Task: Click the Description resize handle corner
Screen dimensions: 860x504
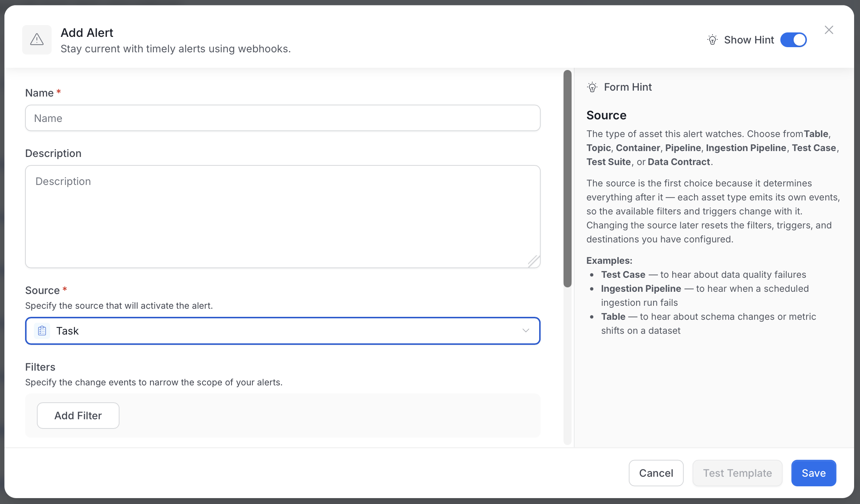Action: click(534, 261)
